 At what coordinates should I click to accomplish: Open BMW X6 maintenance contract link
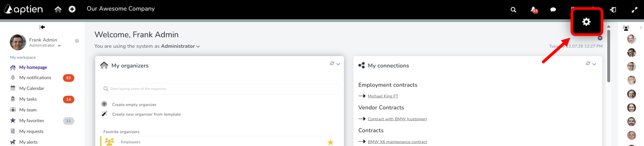tap(397, 142)
